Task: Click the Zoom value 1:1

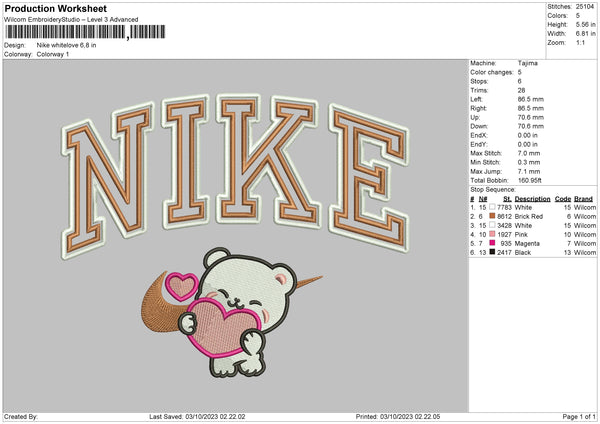Action: (x=580, y=42)
